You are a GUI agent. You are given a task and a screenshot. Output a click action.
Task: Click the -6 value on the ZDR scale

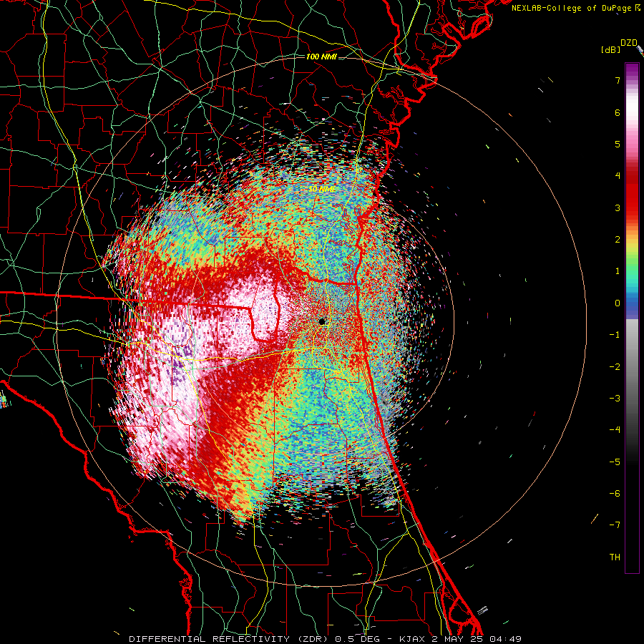coord(615,494)
